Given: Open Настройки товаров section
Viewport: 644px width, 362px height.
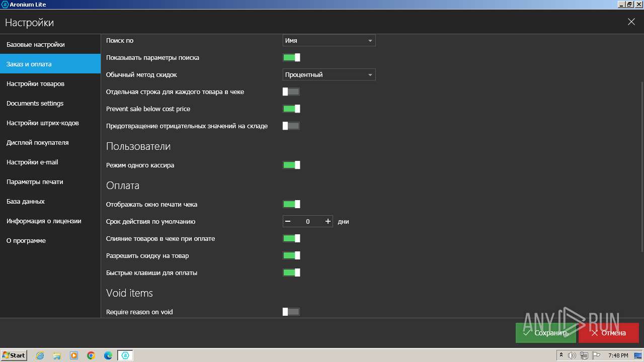Looking at the screenshot, I should point(50,83).
